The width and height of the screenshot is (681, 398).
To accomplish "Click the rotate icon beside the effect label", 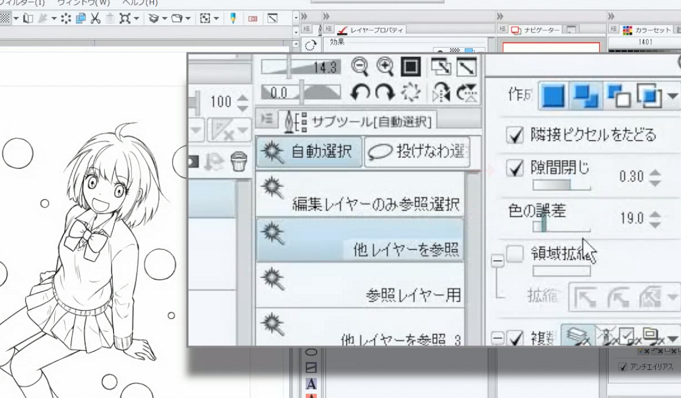I will [310, 45].
